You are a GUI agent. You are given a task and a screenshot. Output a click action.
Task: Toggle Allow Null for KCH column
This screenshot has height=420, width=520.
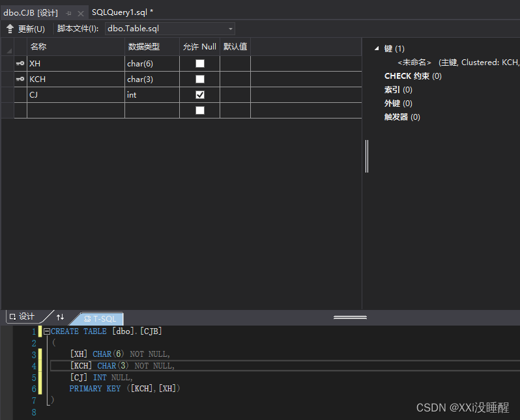pos(199,79)
